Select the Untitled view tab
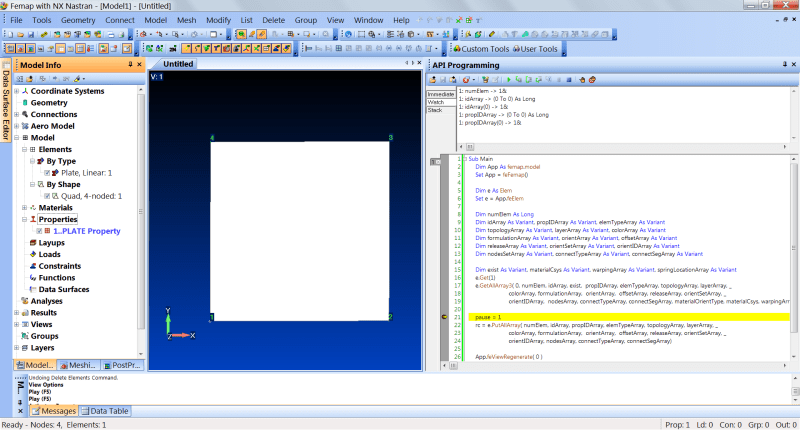 (178, 64)
